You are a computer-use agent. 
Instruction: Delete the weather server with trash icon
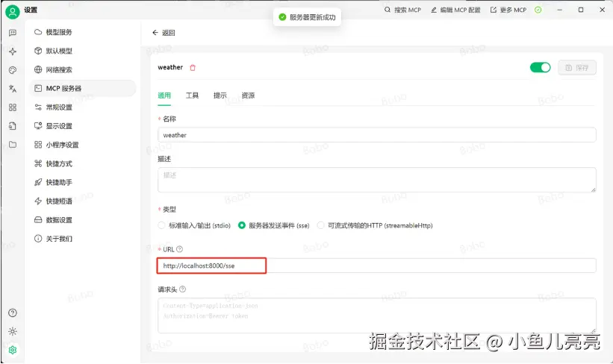[193, 68]
